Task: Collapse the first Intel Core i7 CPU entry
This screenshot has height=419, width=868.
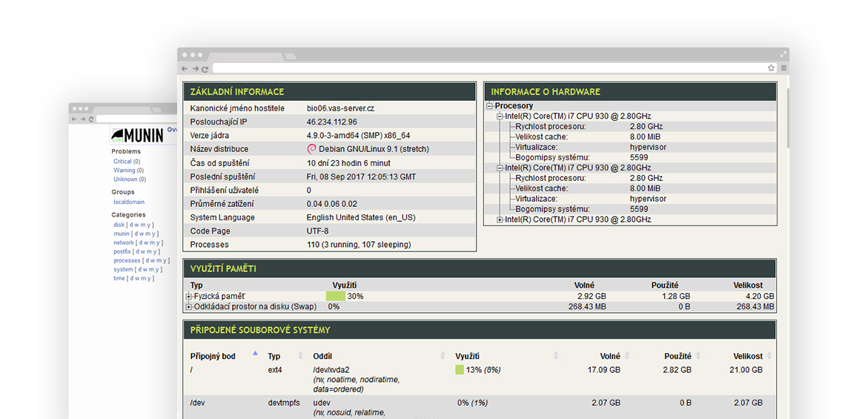Action: coord(500,116)
